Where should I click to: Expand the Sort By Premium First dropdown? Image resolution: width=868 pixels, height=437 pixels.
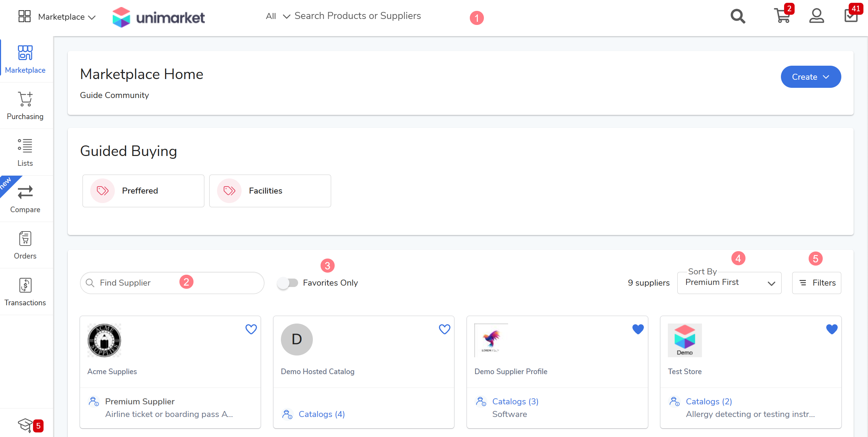729,283
